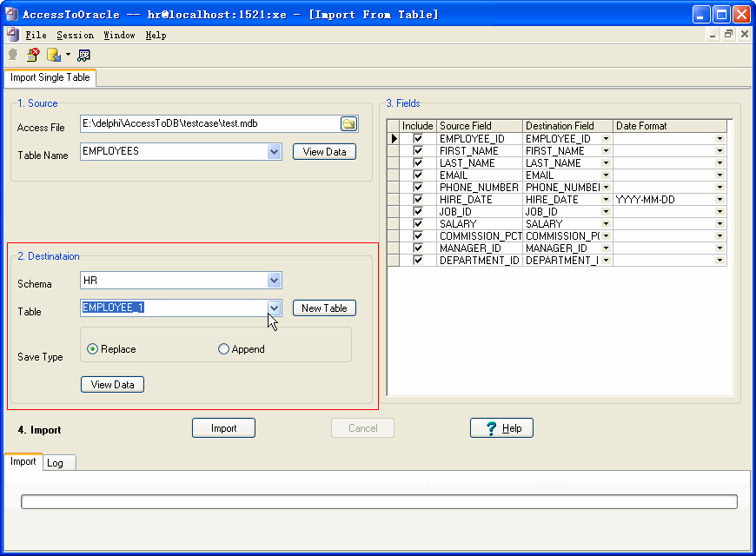Click View Data under Save Type
This screenshot has width=756, height=556.
point(112,384)
